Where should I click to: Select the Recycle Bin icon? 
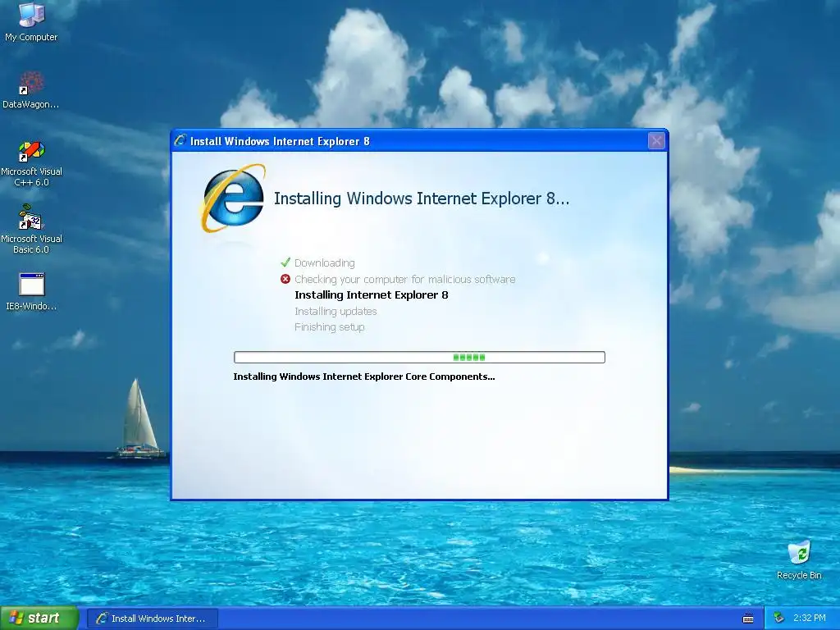click(x=799, y=560)
